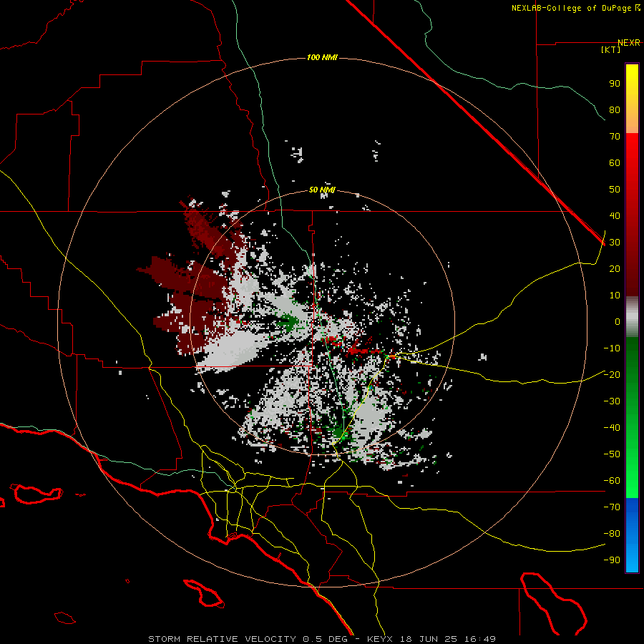The width and height of the screenshot is (644, 644).
Task: Click the "[KT]" units label
Action: [610, 49]
